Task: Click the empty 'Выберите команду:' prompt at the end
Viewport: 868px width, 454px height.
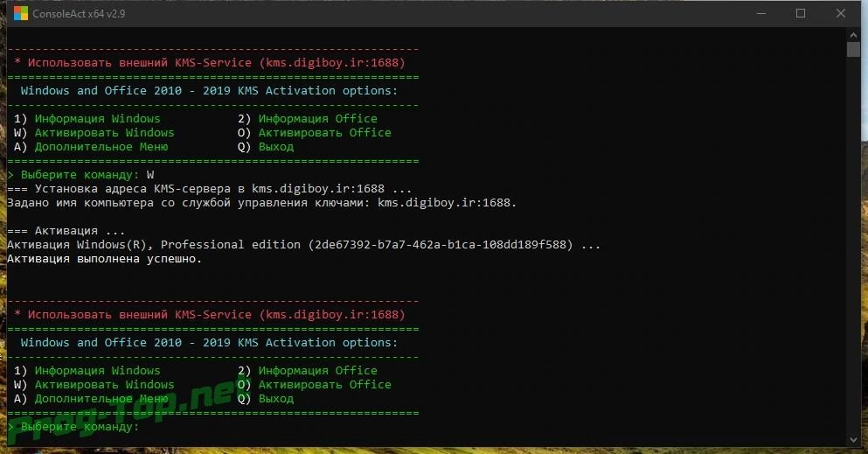Action: tap(73, 427)
